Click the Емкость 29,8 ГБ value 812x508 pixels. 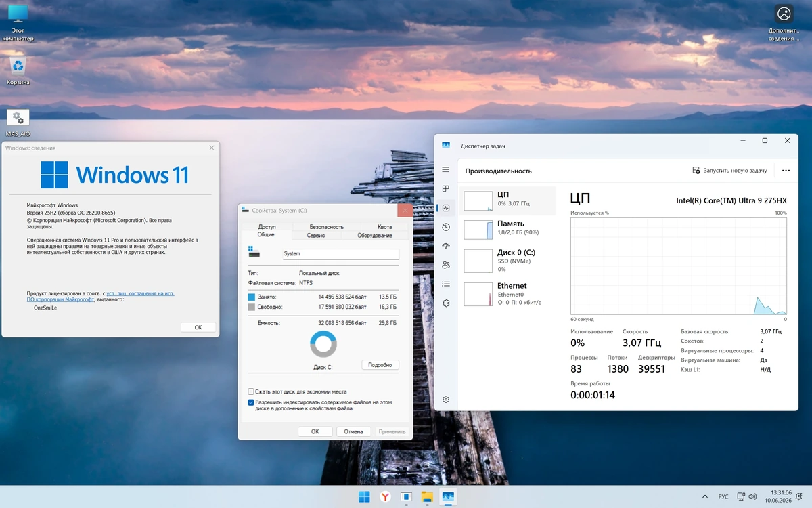[x=388, y=323]
